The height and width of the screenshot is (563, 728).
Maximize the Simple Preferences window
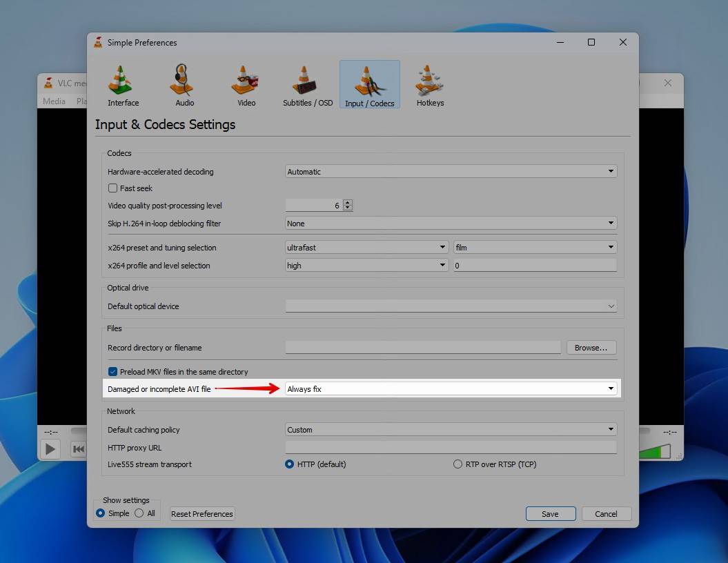point(591,42)
